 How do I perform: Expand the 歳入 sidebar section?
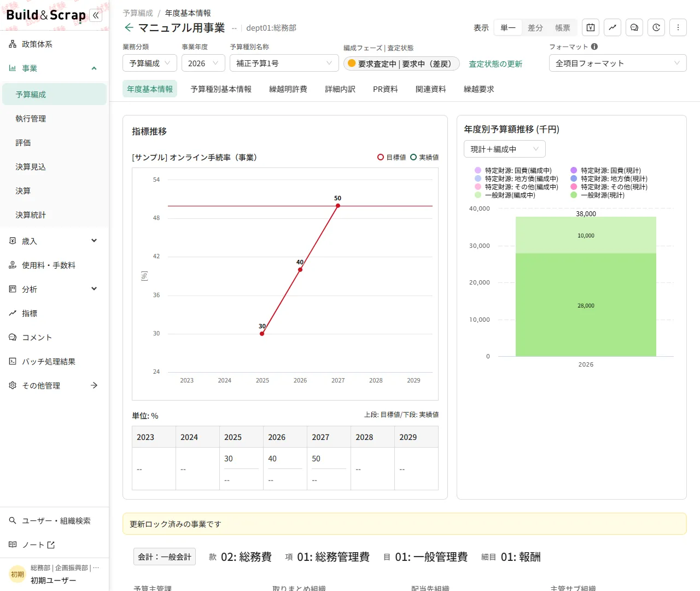(x=94, y=241)
